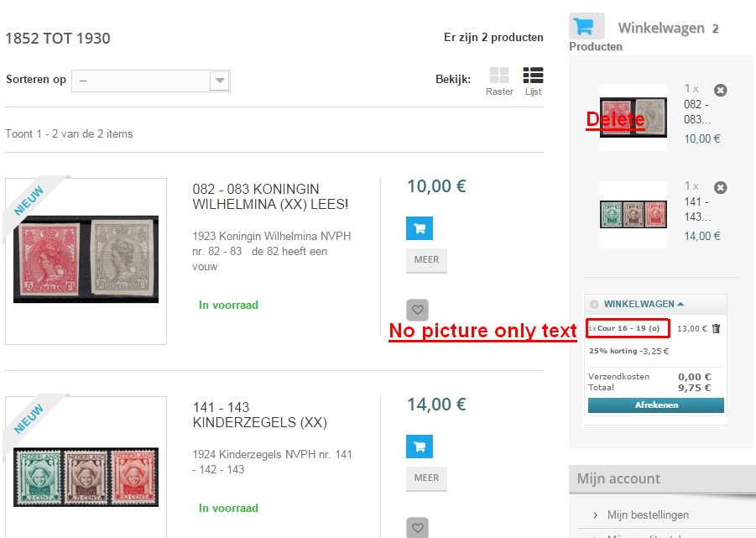Delete Cour 16 - 19 with trash icon
Screen dimensions: 756x538
coord(716,328)
